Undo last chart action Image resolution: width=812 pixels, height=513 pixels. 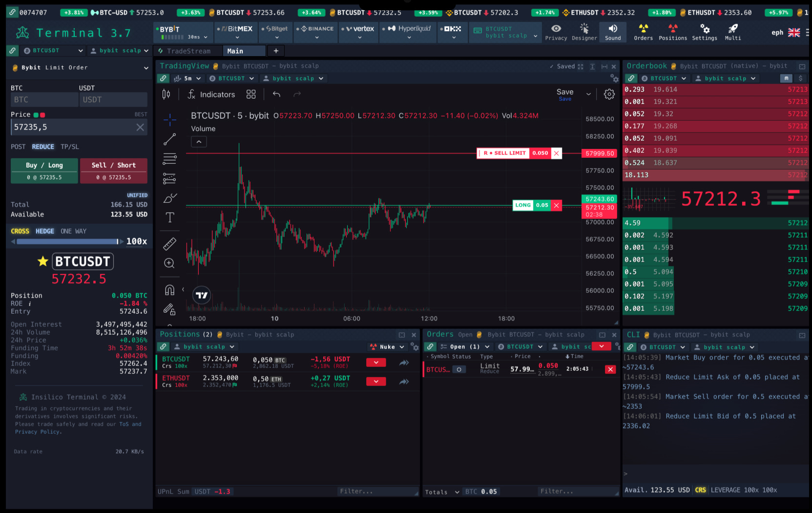[276, 94]
